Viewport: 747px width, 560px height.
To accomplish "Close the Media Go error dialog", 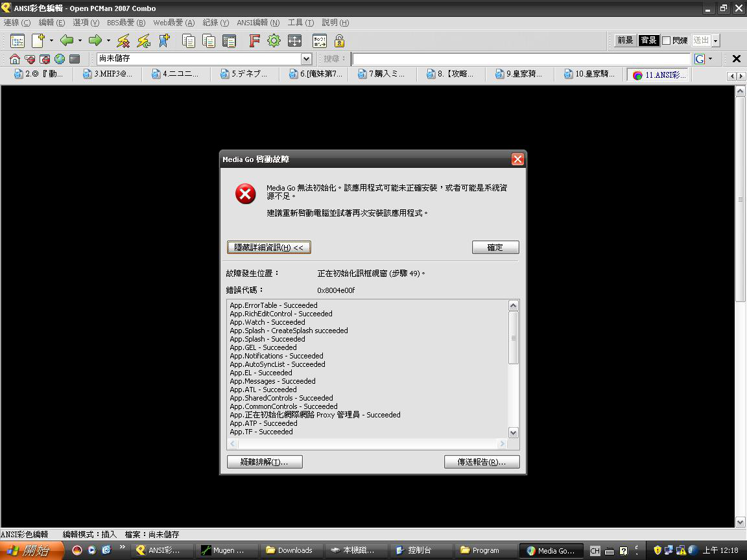I will pos(517,159).
